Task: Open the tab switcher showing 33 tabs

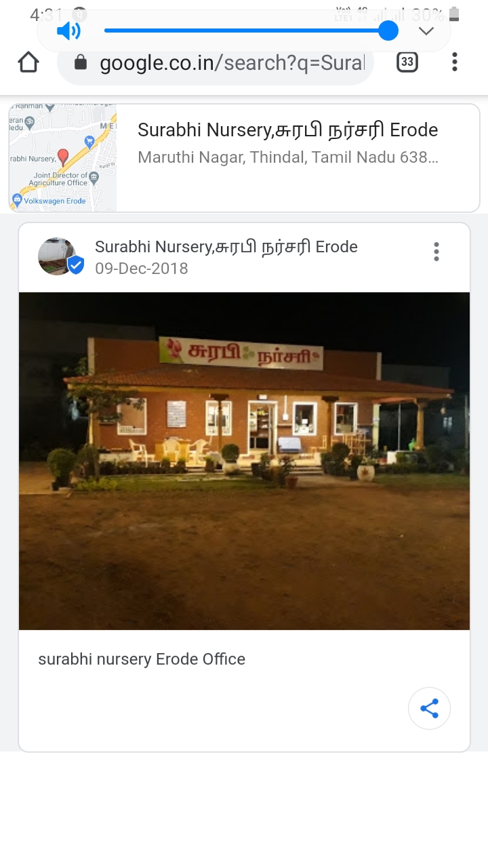Action: click(x=407, y=62)
